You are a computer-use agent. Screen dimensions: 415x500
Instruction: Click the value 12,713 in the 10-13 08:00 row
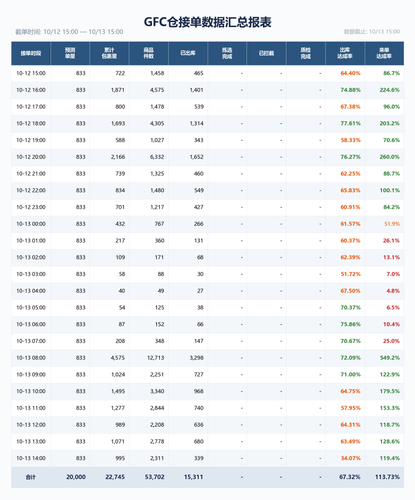pyautogui.click(x=156, y=358)
